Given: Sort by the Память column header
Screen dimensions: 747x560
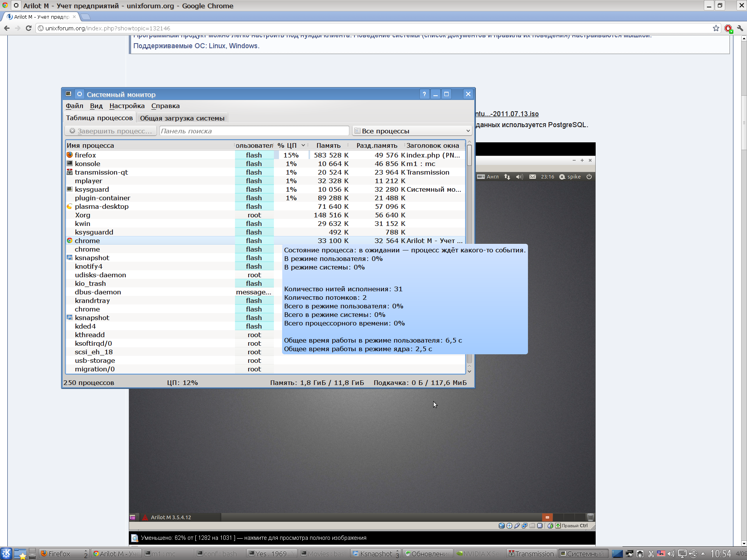Looking at the screenshot, I should 328,145.
